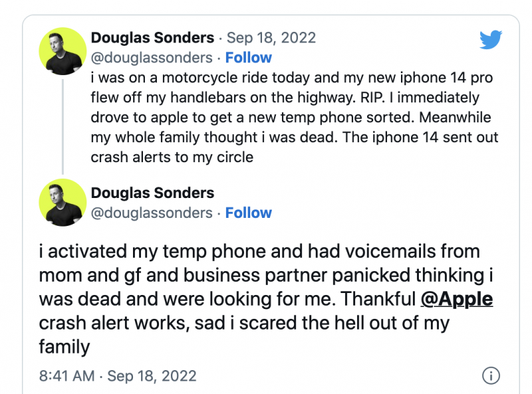The image size is (532, 394).
Task: Click the first tweet text about motorcycle ride
Action: (295, 118)
